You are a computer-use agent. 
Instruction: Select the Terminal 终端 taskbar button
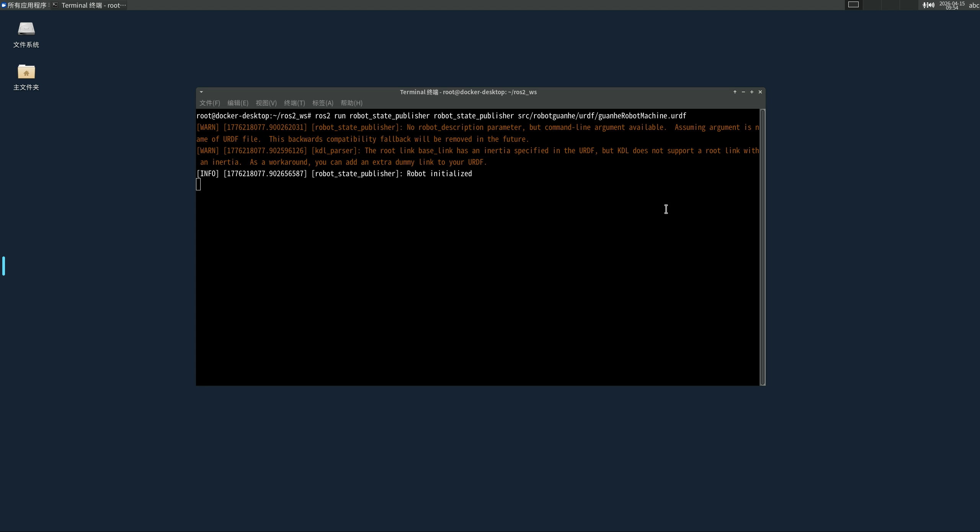89,5
